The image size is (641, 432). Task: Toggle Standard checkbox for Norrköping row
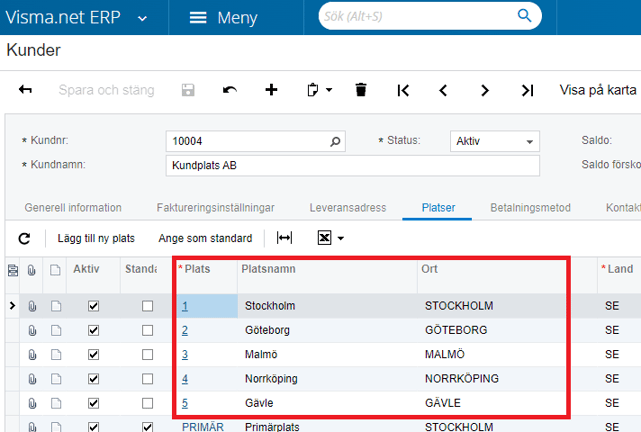tap(148, 379)
